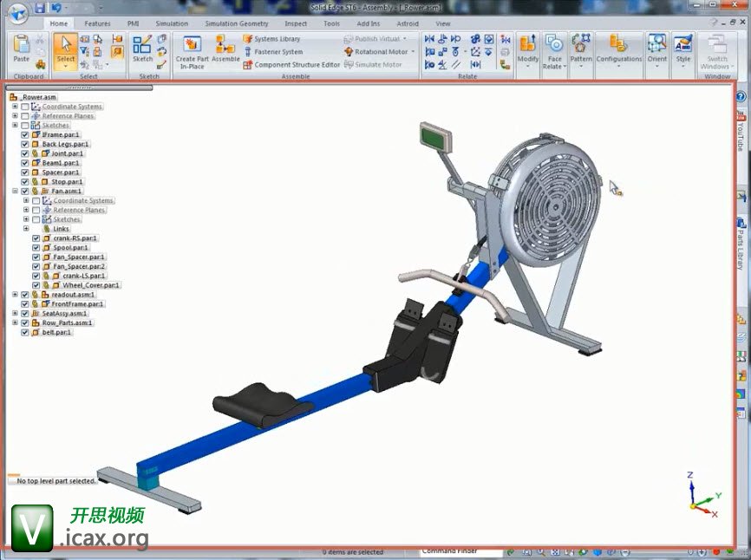Open the Configurations dropdown arrow

[619, 67]
